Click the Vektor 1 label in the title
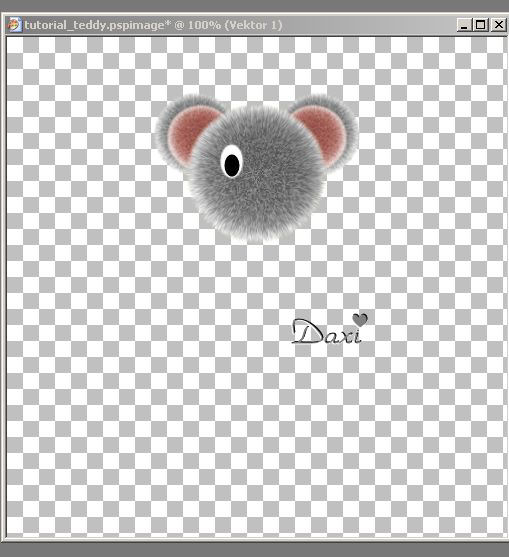This screenshot has width=509, height=557. (254, 25)
